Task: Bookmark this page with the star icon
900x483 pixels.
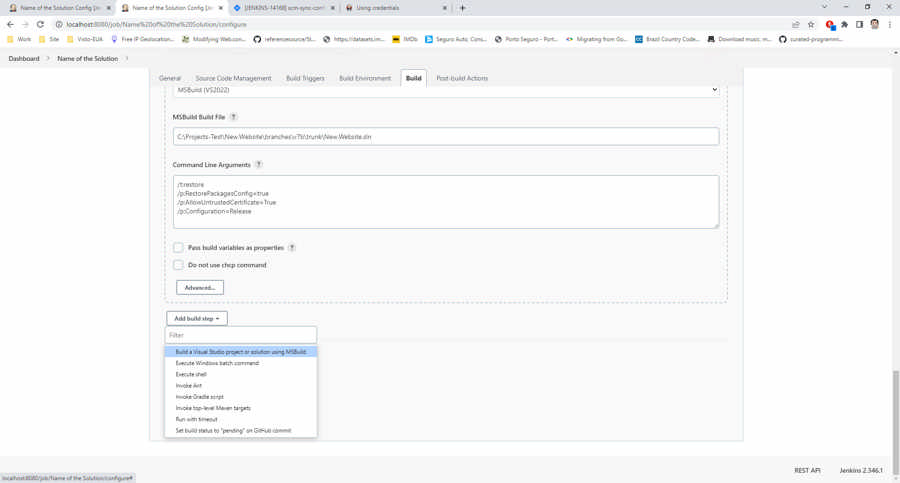Action: pos(811,24)
